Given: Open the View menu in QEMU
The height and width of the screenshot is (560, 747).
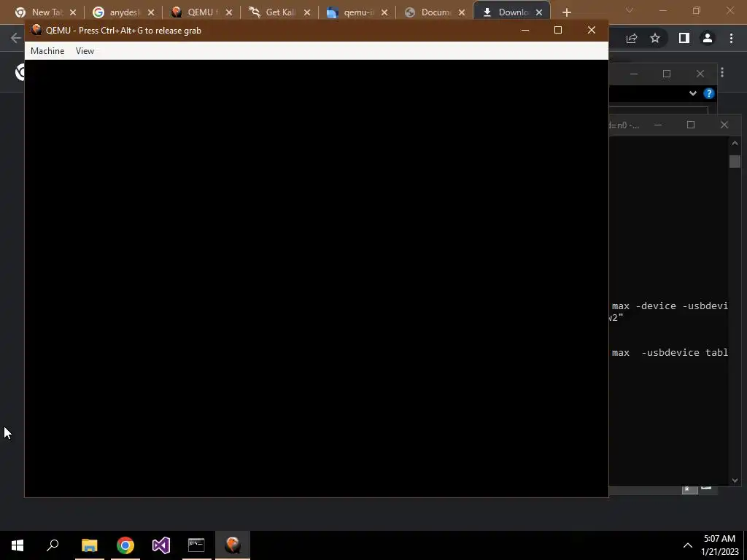Looking at the screenshot, I should click(x=85, y=51).
